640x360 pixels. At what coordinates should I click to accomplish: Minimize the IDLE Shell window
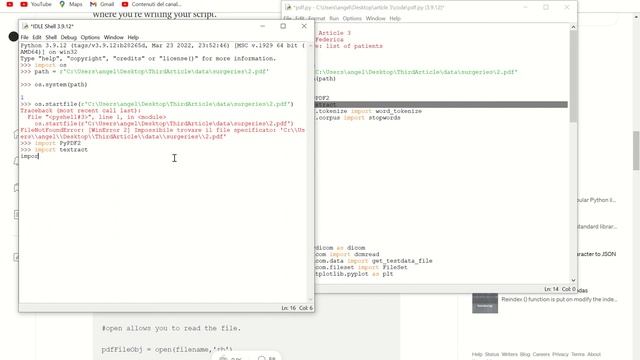tap(262, 26)
